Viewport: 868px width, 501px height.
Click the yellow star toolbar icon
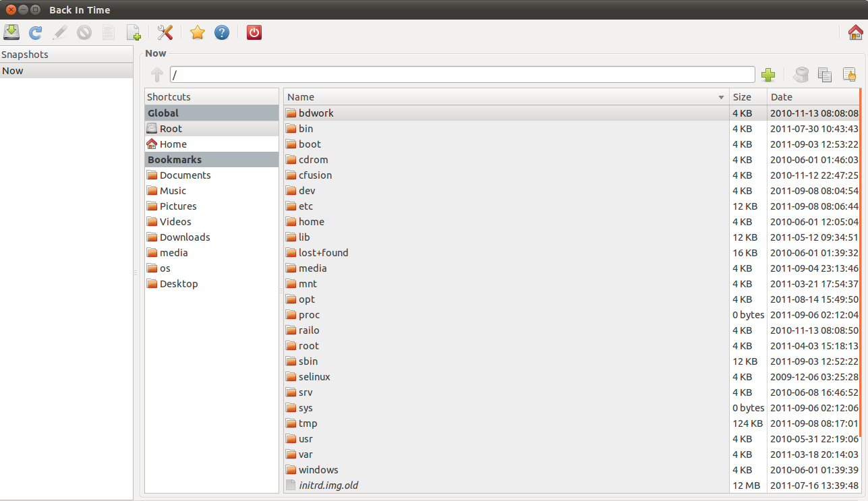pyautogui.click(x=197, y=32)
